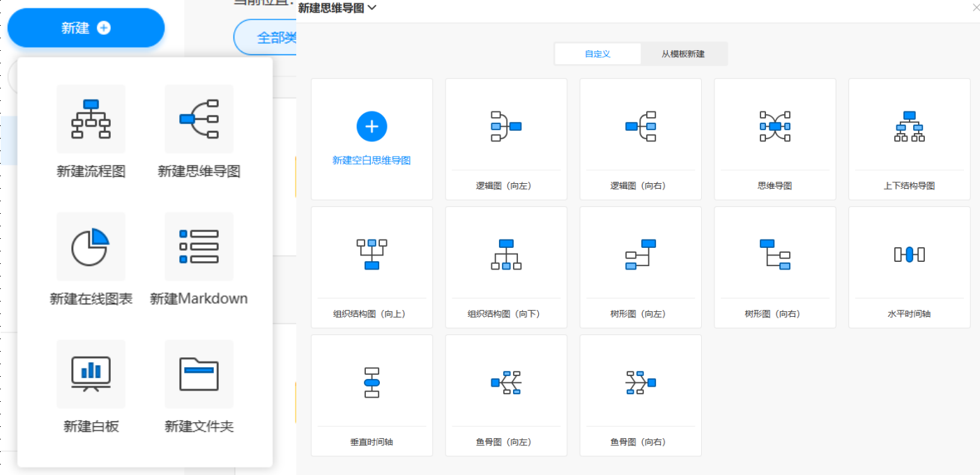Viewport: 980px width, 475px height.
Task: Pick the 逻辑图（向左） layout icon
Action: pyautogui.click(x=506, y=126)
